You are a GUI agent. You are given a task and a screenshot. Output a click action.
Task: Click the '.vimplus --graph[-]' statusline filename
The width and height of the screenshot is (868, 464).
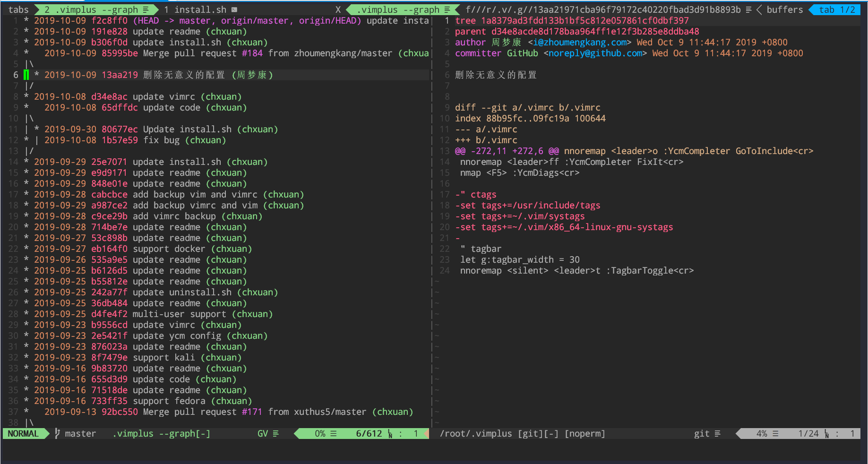(x=162, y=434)
